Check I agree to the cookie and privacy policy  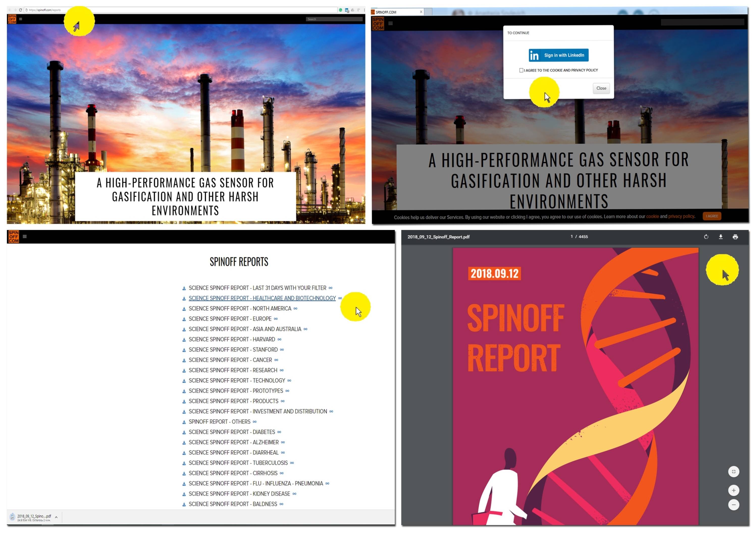click(521, 70)
